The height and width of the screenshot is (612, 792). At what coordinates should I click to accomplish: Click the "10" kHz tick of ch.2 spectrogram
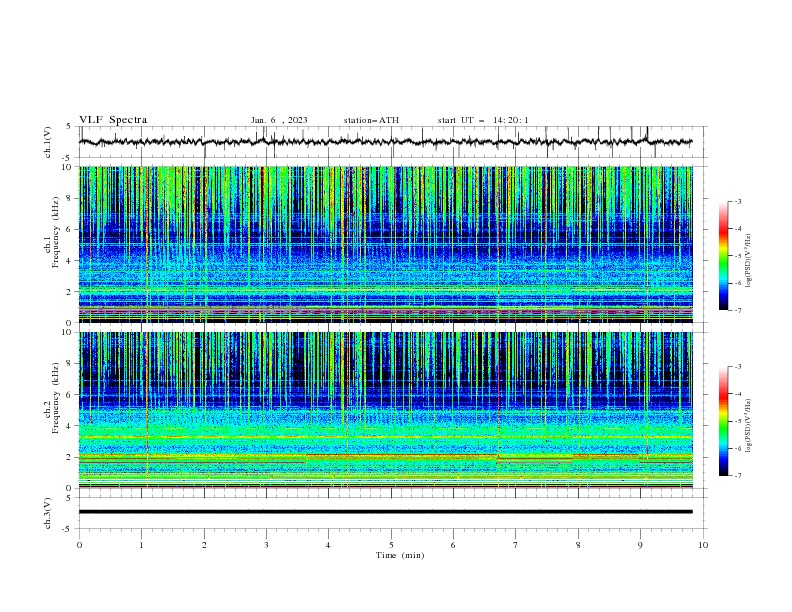(x=68, y=332)
